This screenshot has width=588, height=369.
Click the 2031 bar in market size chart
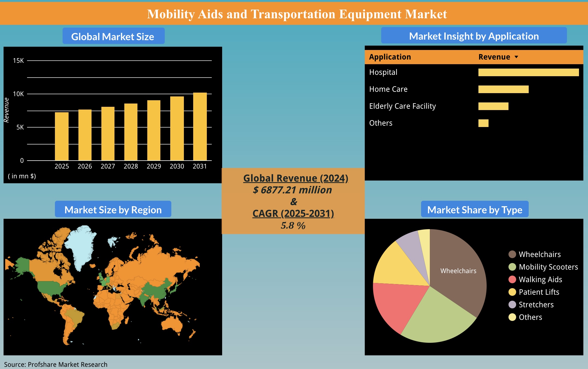[200, 126]
